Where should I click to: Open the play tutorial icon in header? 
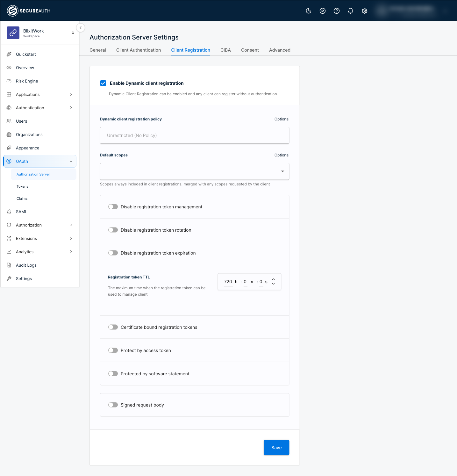(323, 11)
